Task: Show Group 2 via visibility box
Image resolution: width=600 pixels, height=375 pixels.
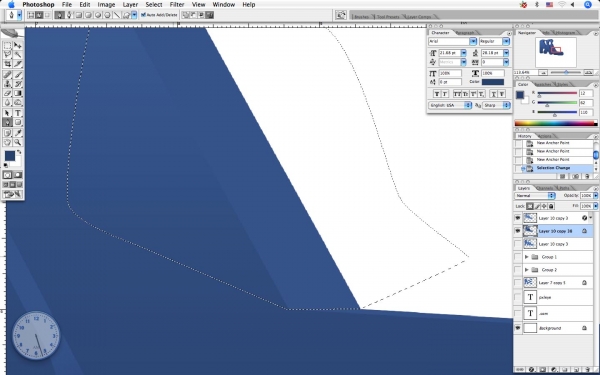Action: coord(518,270)
